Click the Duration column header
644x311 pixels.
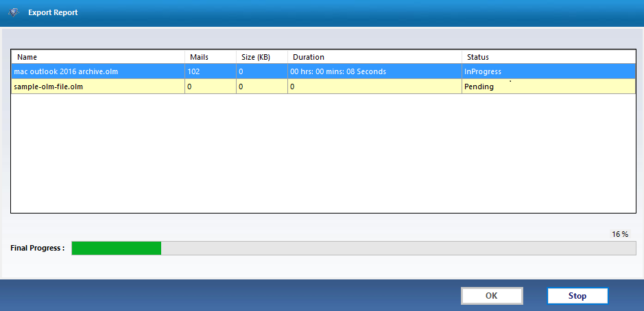pos(374,57)
